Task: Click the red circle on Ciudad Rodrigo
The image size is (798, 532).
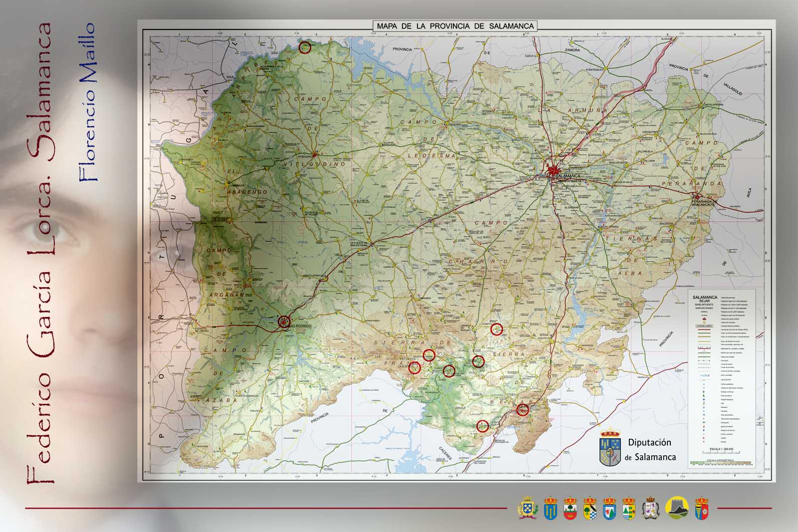Action: pos(284,322)
